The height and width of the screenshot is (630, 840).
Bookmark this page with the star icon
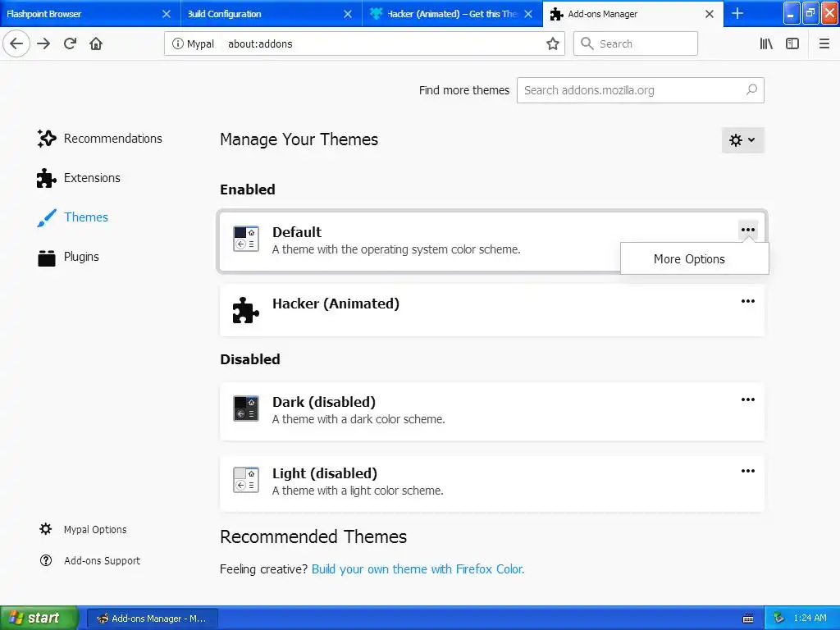tap(552, 43)
